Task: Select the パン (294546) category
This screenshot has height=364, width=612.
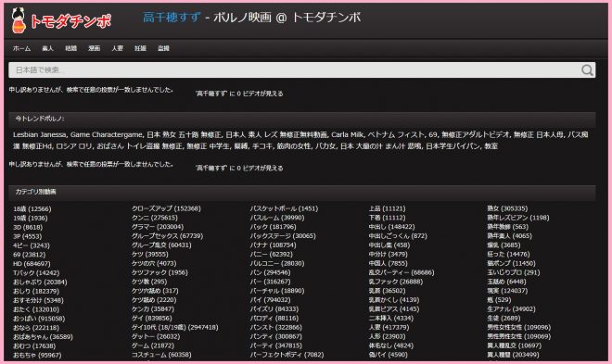Action: (270, 272)
